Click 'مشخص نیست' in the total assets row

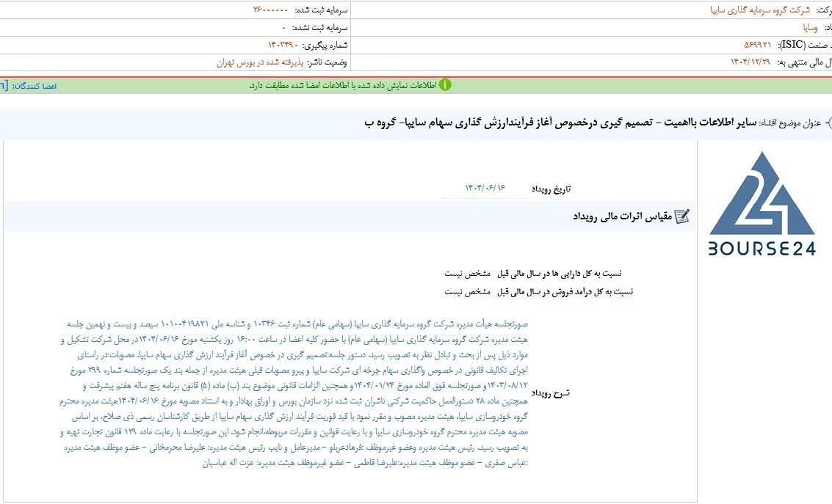pyautogui.click(x=468, y=274)
